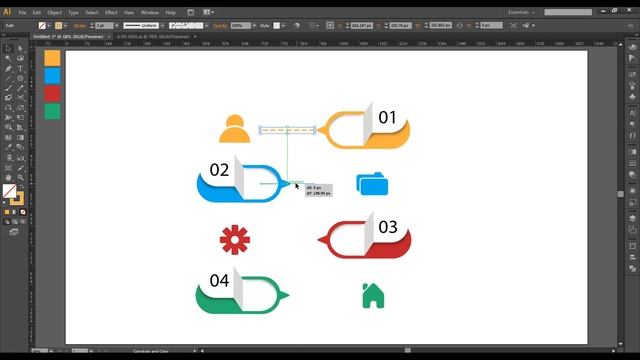Image resolution: width=640 pixels, height=360 pixels.
Task: Click the Opacity label link
Action: (220, 26)
